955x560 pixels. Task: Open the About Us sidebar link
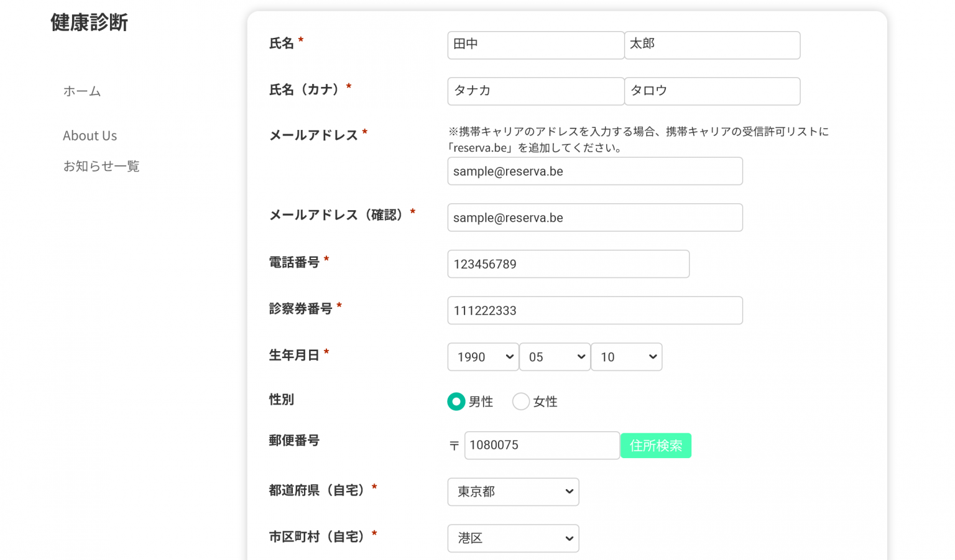click(90, 135)
